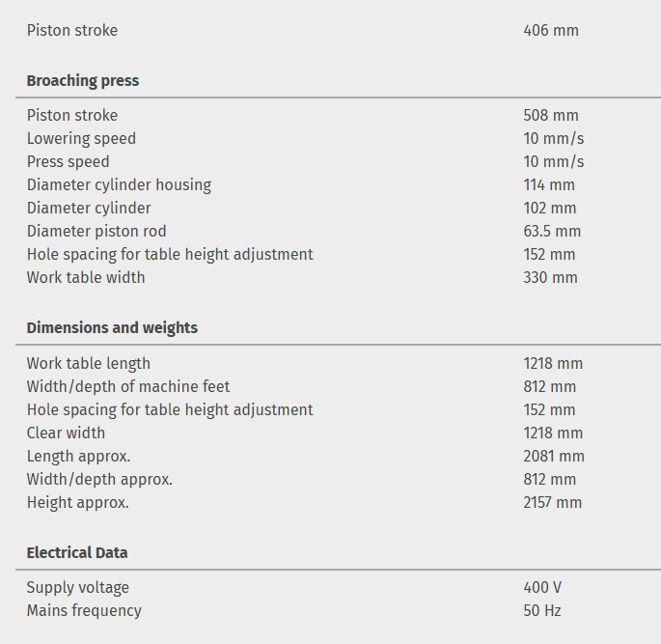661x644 pixels.
Task: Select the "Work table width" label
Action: pyautogui.click(x=86, y=278)
